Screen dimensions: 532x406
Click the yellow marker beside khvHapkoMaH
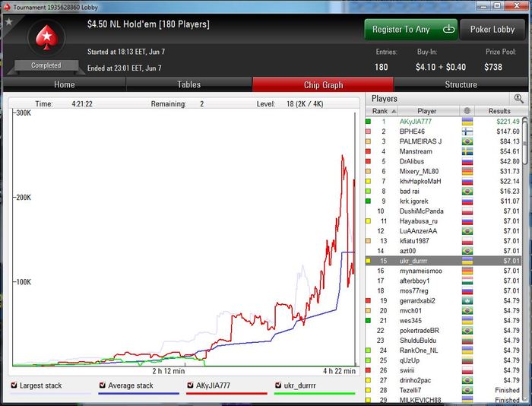click(x=368, y=181)
